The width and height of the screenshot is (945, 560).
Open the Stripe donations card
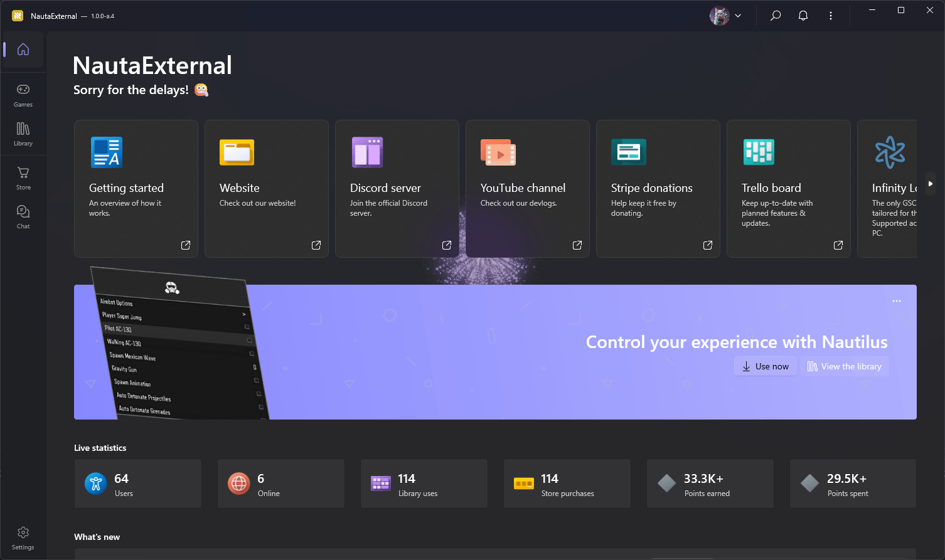tap(658, 189)
